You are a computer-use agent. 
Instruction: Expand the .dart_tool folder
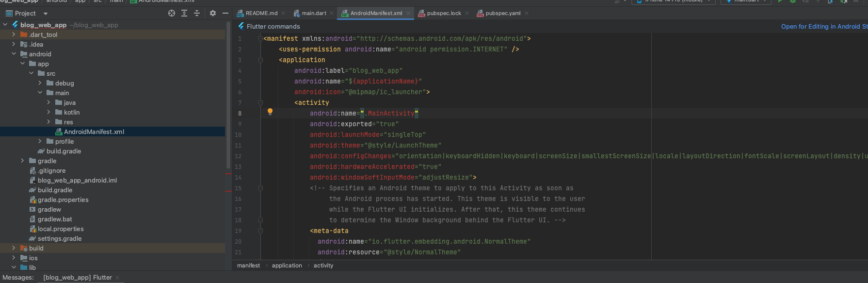tap(14, 34)
